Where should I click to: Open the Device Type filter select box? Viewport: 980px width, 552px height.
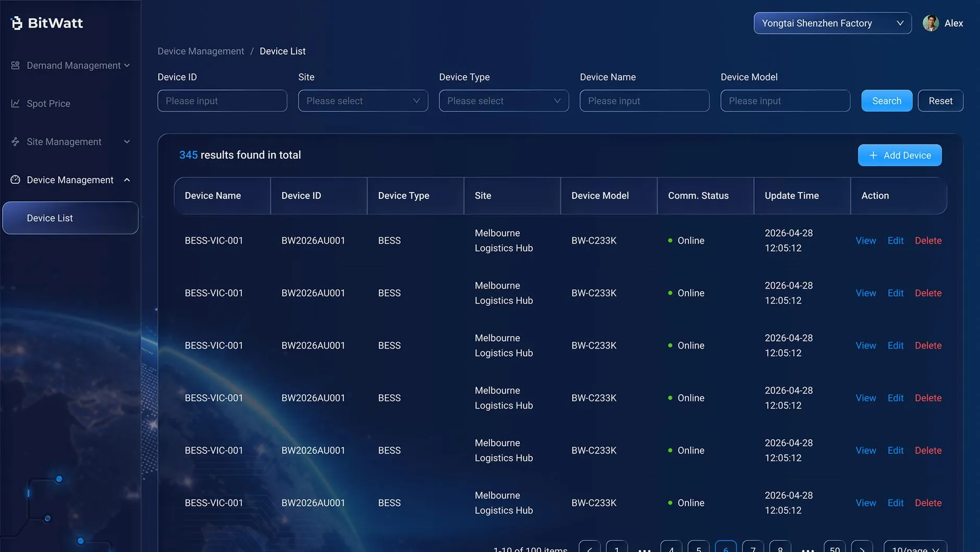pos(504,101)
